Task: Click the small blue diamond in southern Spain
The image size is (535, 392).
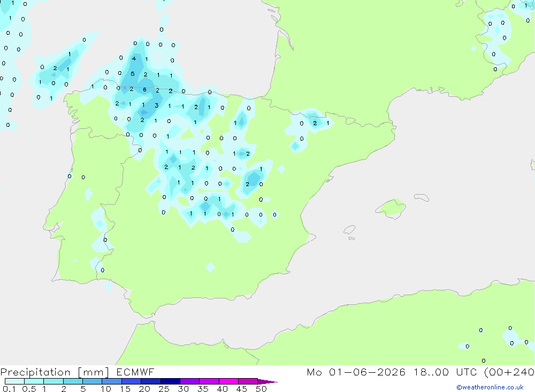Action: pyautogui.click(x=210, y=267)
